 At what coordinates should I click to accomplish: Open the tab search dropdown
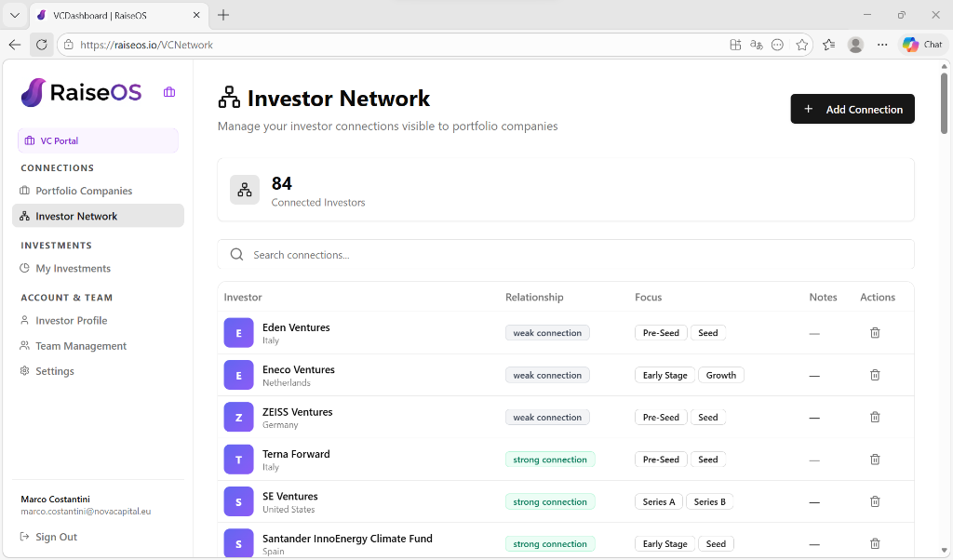15,15
